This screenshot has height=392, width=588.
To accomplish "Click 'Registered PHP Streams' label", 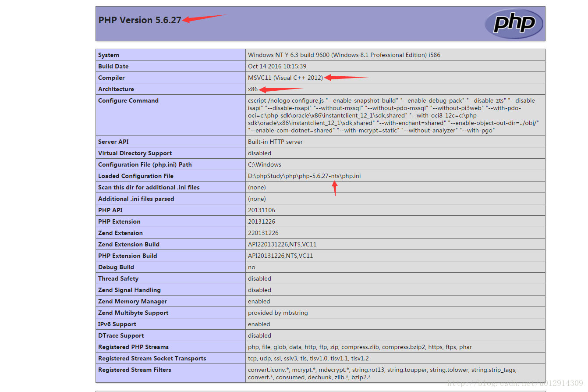I will [x=133, y=347].
